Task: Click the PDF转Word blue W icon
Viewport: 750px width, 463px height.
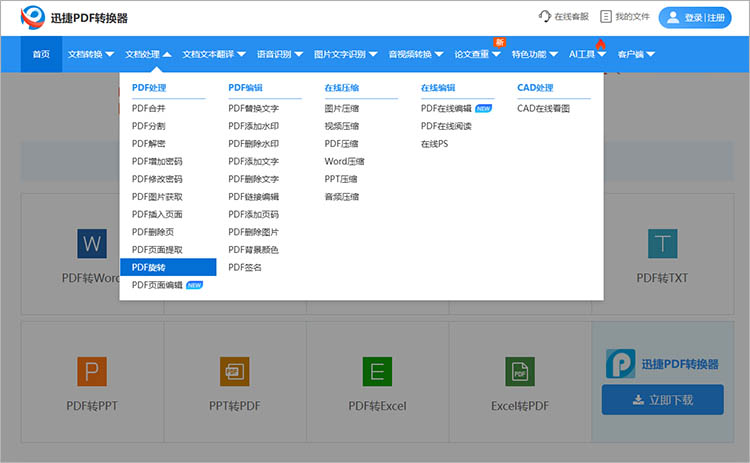Action: [x=92, y=243]
